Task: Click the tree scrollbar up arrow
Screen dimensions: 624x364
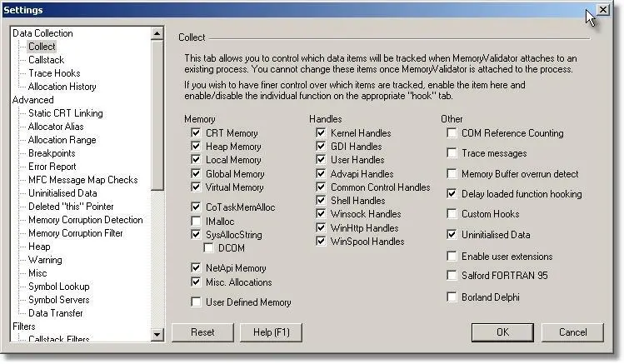Action: tap(157, 33)
